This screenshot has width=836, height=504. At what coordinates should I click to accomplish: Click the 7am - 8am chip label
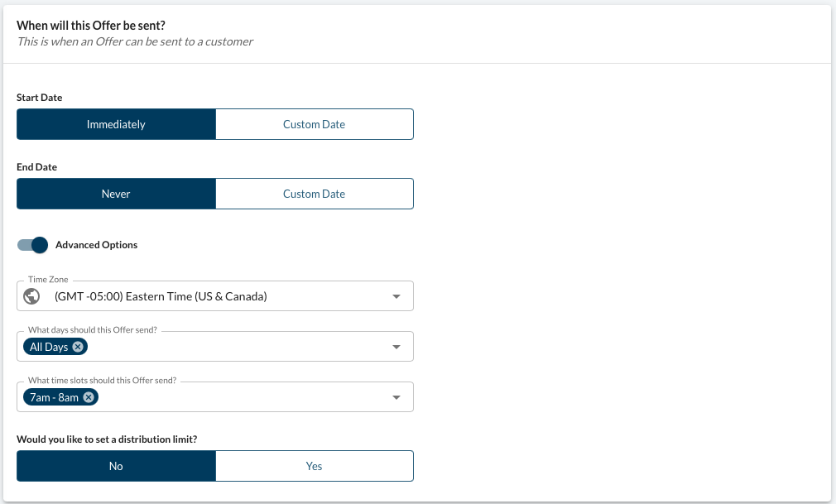(x=54, y=397)
